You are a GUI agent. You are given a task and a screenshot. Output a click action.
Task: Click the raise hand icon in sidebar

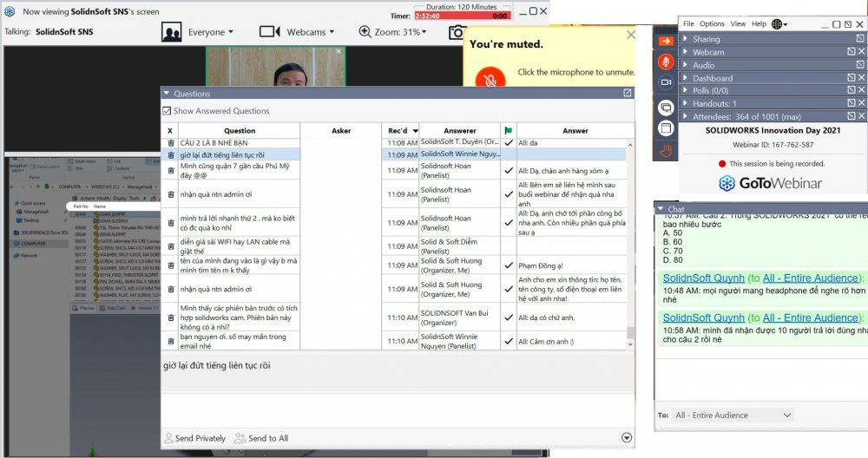[x=666, y=150]
